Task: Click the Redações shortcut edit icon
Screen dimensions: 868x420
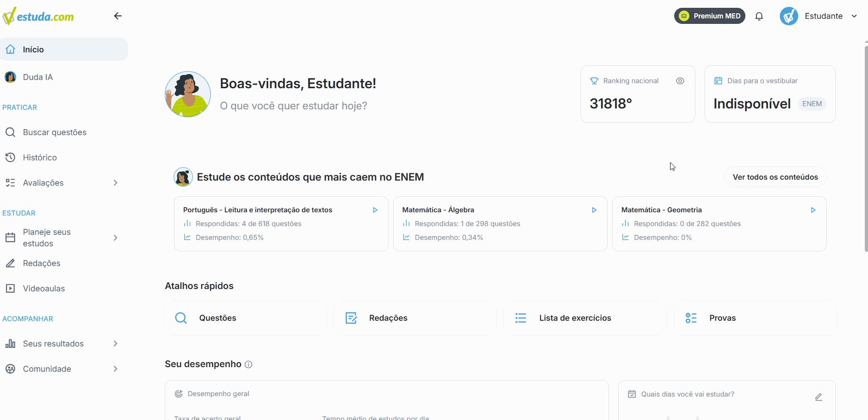Action: click(x=351, y=318)
